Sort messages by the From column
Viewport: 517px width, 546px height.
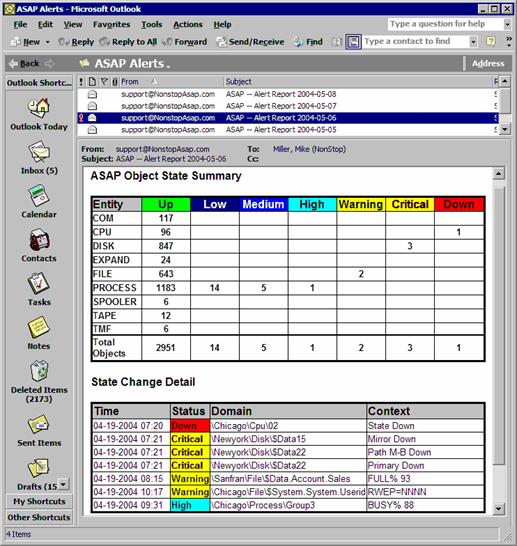coord(172,82)
